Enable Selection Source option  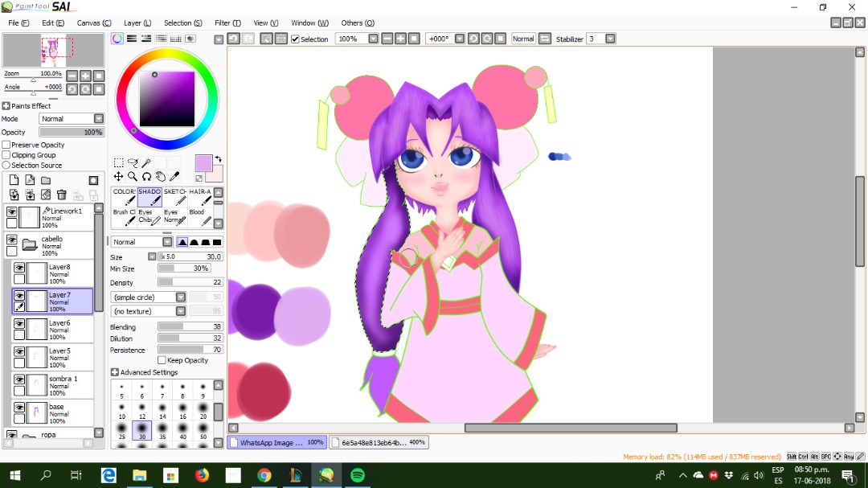6,165
